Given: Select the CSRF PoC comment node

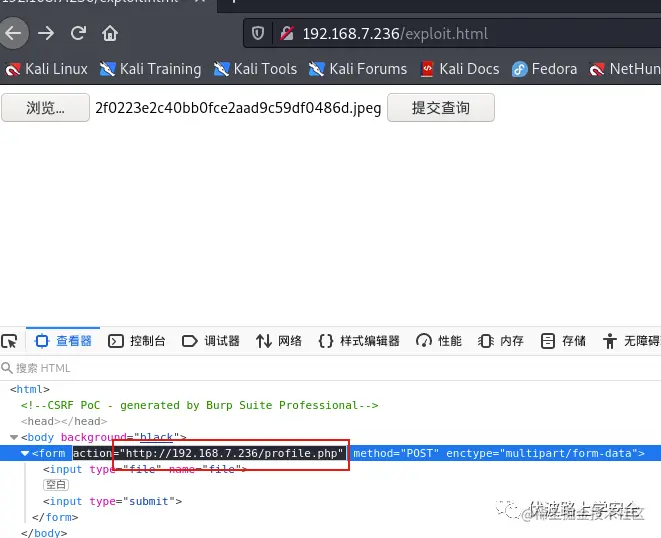Looking at the screenshot, I should coord(199,405).
